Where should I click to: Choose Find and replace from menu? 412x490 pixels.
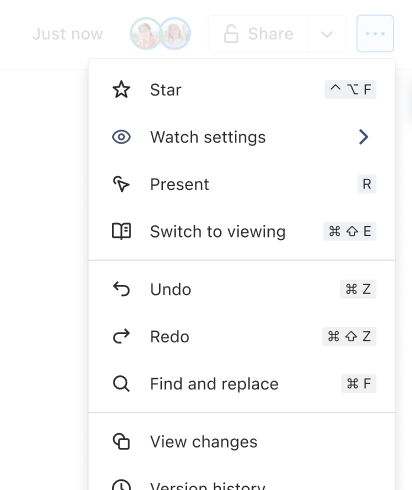click(242, 384)
